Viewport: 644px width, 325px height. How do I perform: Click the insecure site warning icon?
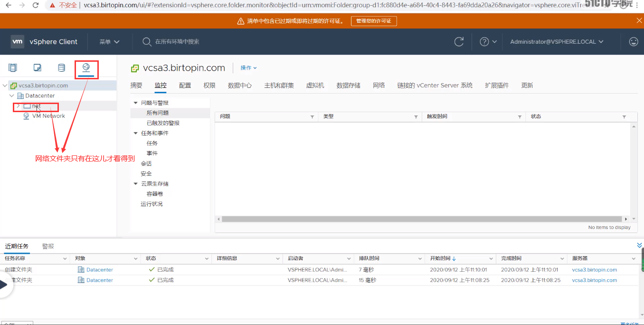point(52,5)
